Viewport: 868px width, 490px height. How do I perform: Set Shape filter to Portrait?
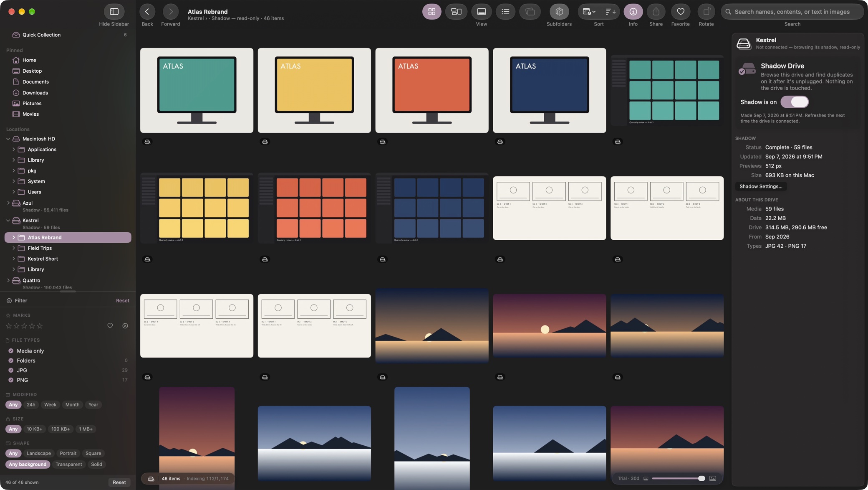tap(68, 453)
